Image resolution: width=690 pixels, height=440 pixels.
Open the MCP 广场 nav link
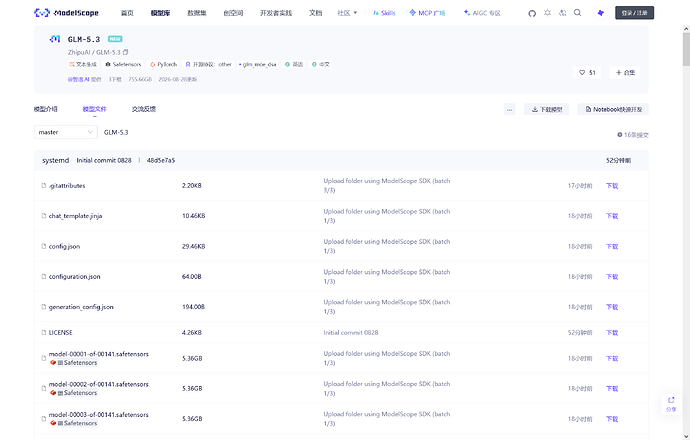pos(427,13)
